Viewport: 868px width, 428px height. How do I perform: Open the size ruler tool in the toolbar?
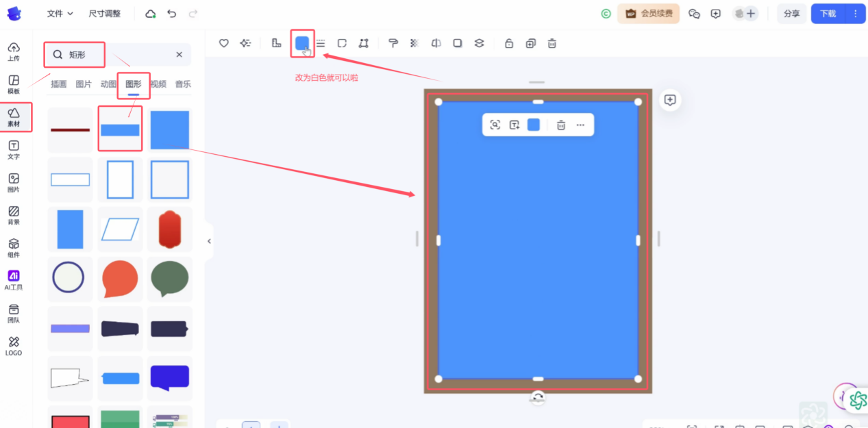click(277, 43)
